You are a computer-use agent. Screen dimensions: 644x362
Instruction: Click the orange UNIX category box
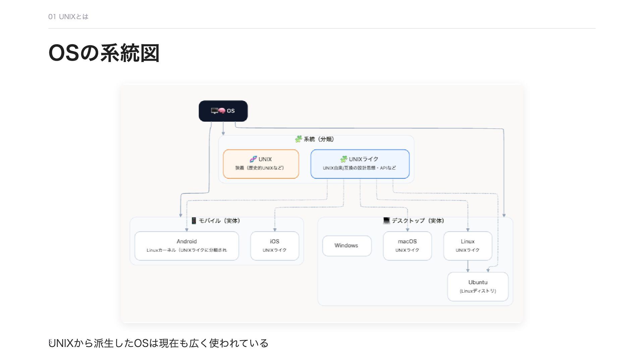261,164
